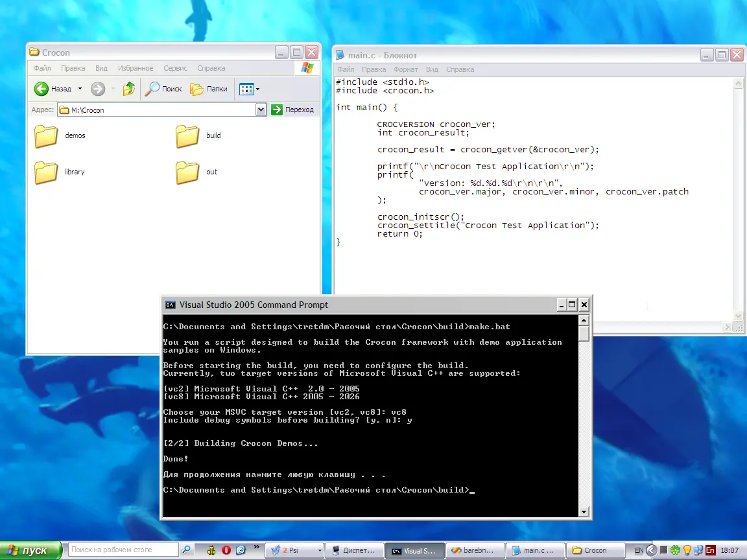This screenshot has height=560, width=747.
Task: Open Справка menu in Notepad
Action: pos(460,69)
